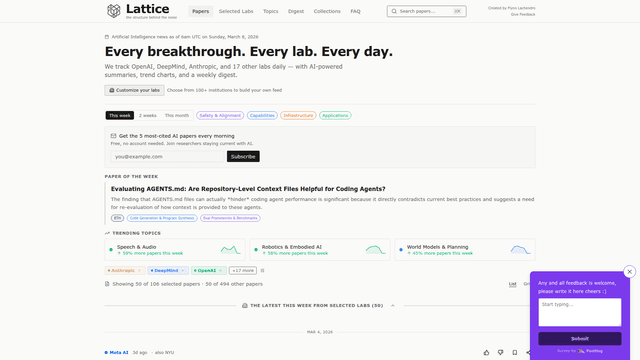
Task: Click the search magnifier icon
Action: pos(394,11)
